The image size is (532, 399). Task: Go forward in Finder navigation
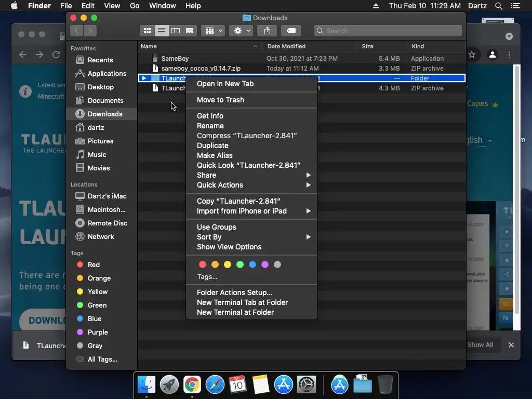(90, 31)
